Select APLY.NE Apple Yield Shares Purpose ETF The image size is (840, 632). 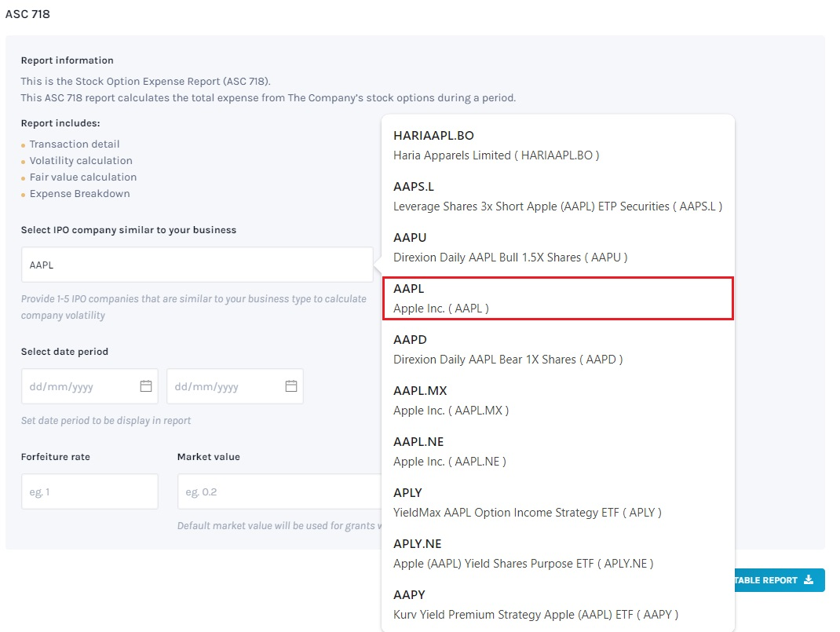[557, 553]
